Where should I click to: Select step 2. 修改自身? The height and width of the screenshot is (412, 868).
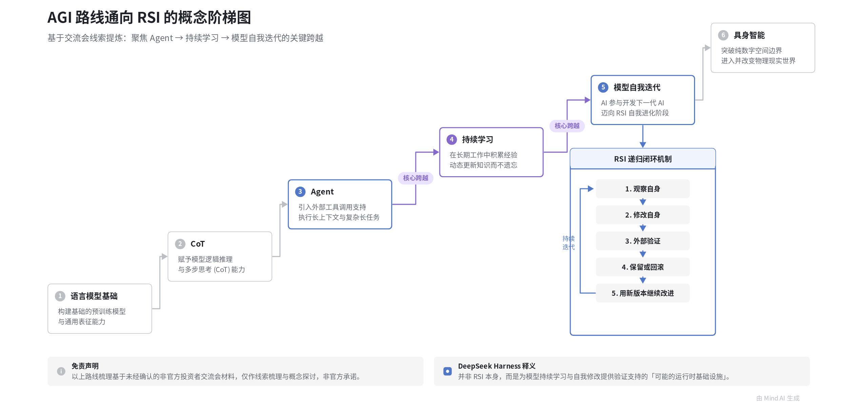pyautogui.click(x=643, y=215)
